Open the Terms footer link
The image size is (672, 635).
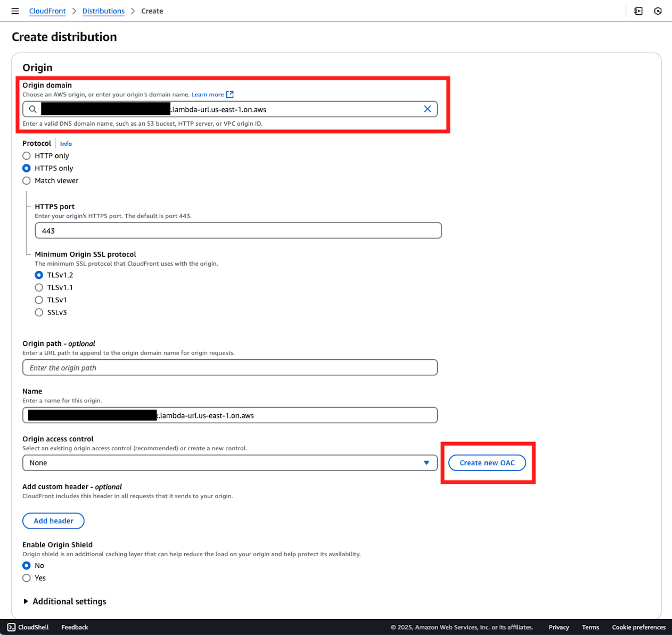[591, 627]
